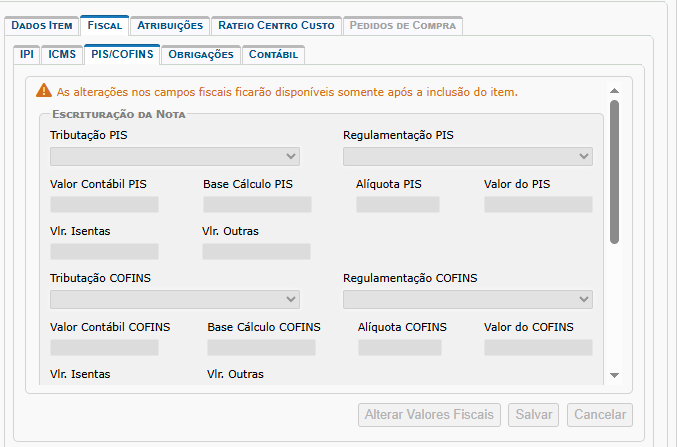Click the Valor Contábil PIS field
The image size is (677, 447).
coord(104,204)
